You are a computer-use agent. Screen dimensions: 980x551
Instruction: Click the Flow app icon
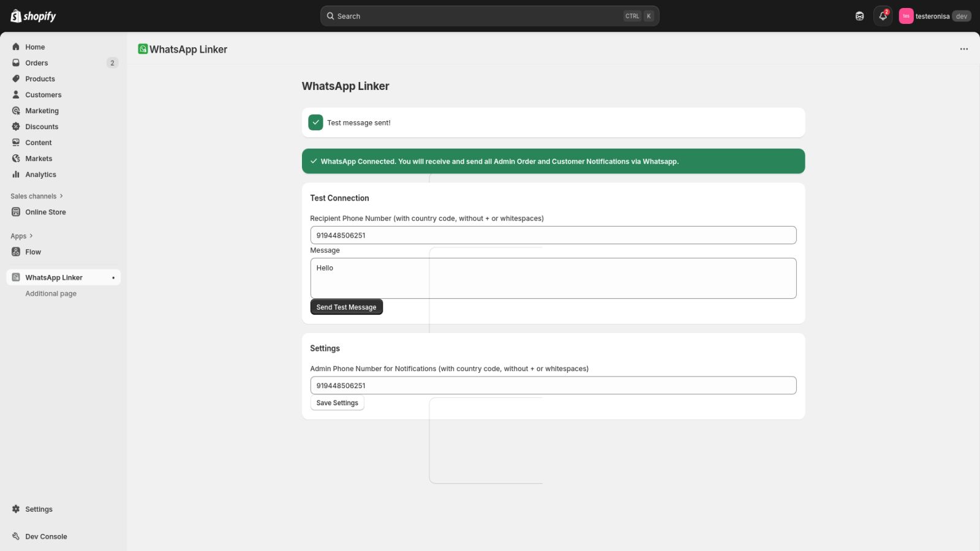tap(16, 252)
